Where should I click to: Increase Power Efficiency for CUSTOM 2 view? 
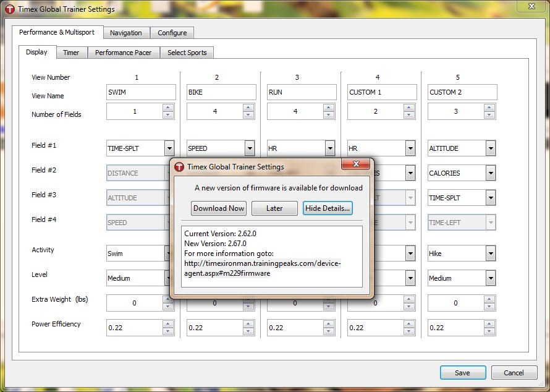click(489, 323)
